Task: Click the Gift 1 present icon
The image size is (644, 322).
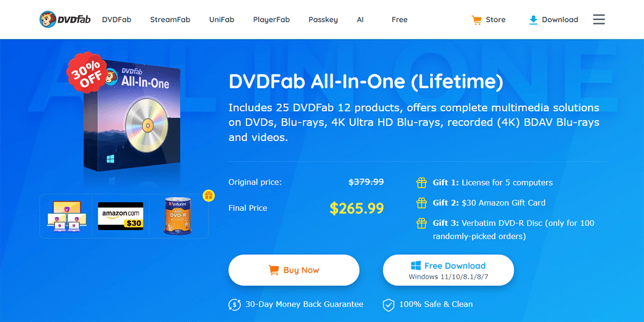Action: 422,182
